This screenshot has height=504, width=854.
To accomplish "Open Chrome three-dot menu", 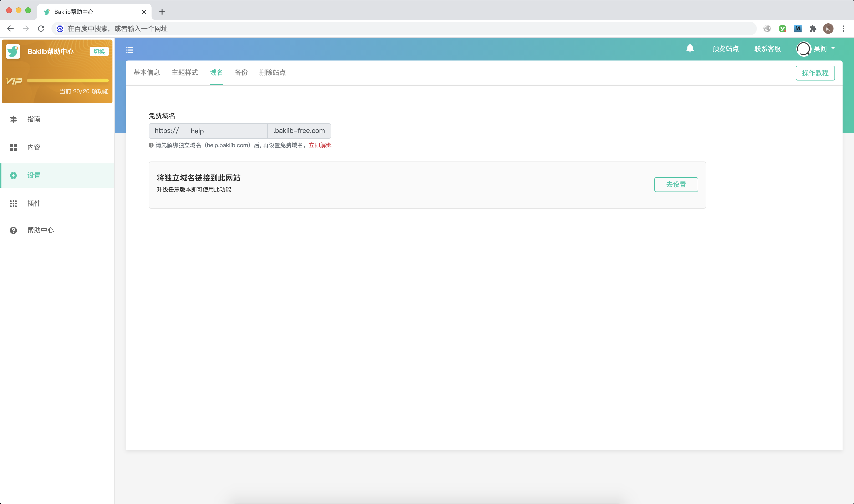I will click(x=844, y=29).
